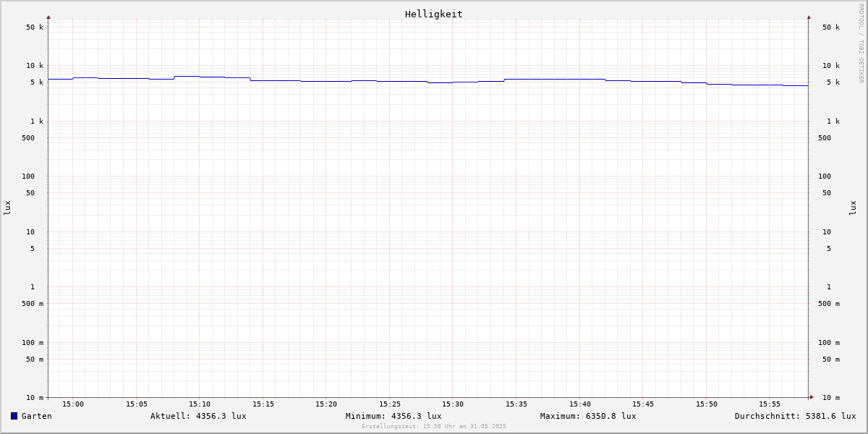The width and height of the screenshot is (868, 434).
Task: Click the 1 k label on right axis
Action: pos(833,122)
